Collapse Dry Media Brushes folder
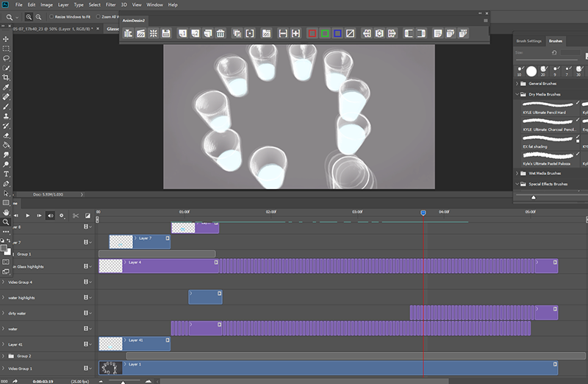 (517, 94)
